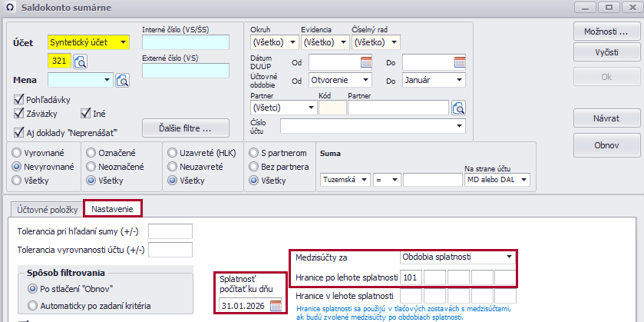The height and width of the screenshot is (322, 644).
Task: Open the currency lookup icon next to Mena
Action: pyautogui.click(x=123, y=80)
